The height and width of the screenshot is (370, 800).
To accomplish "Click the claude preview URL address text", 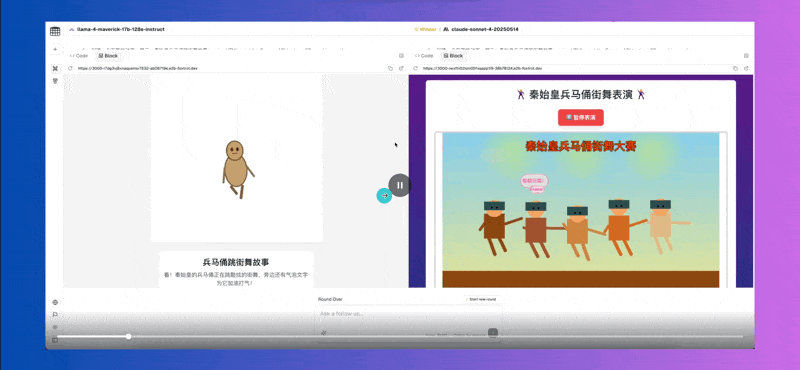I will point(482,68).
